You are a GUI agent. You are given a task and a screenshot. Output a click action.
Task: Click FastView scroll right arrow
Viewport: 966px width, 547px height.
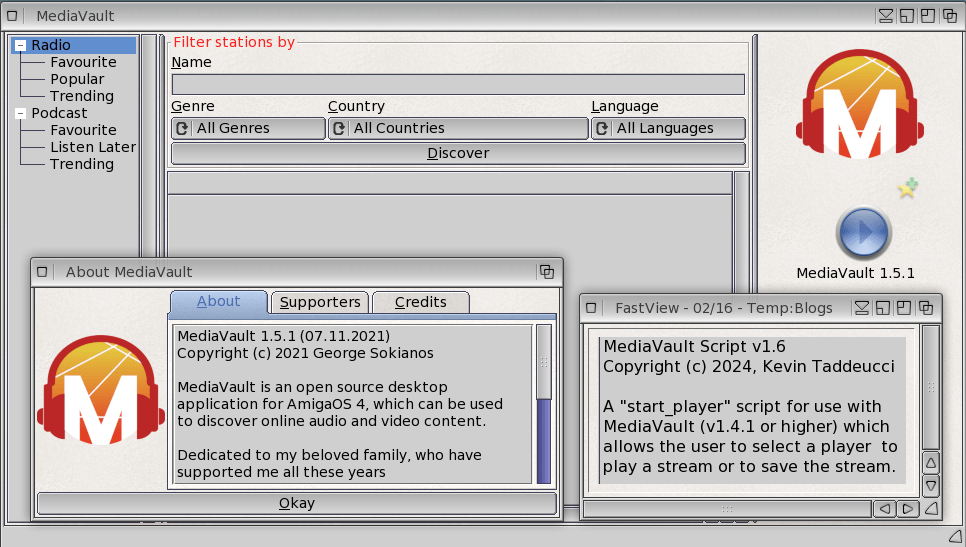907,509
